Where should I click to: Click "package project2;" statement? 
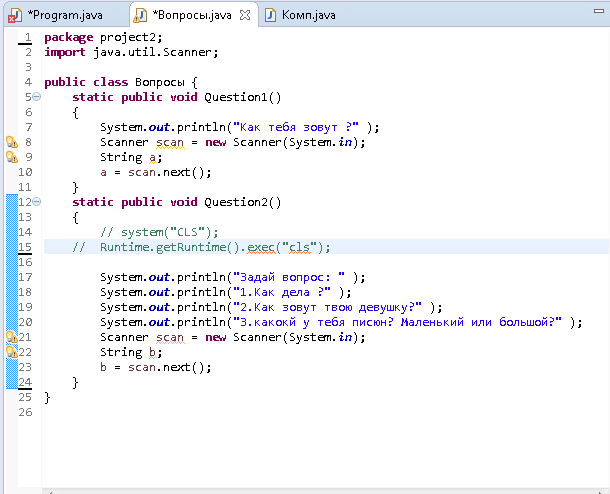[x=103, y=37]
